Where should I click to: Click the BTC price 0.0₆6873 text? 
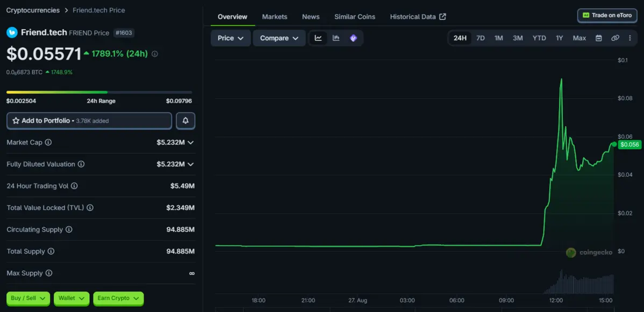tap(24, 72)
